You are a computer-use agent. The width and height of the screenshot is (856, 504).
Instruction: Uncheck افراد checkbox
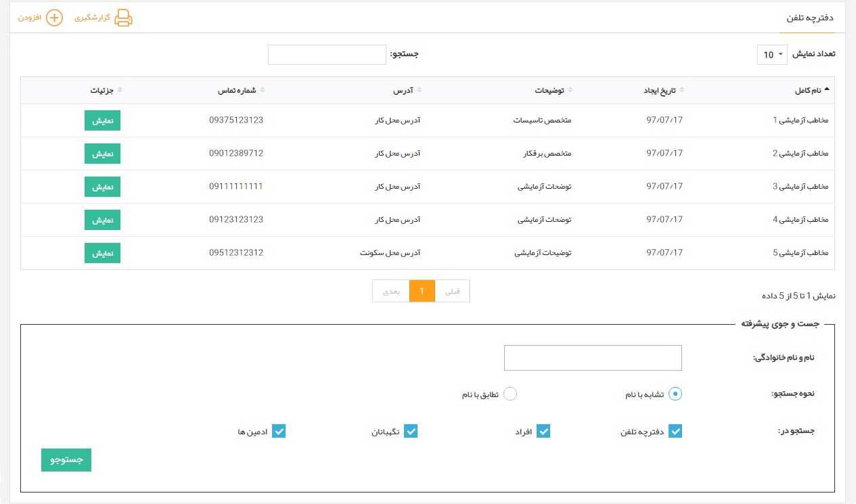pos(543,431)
